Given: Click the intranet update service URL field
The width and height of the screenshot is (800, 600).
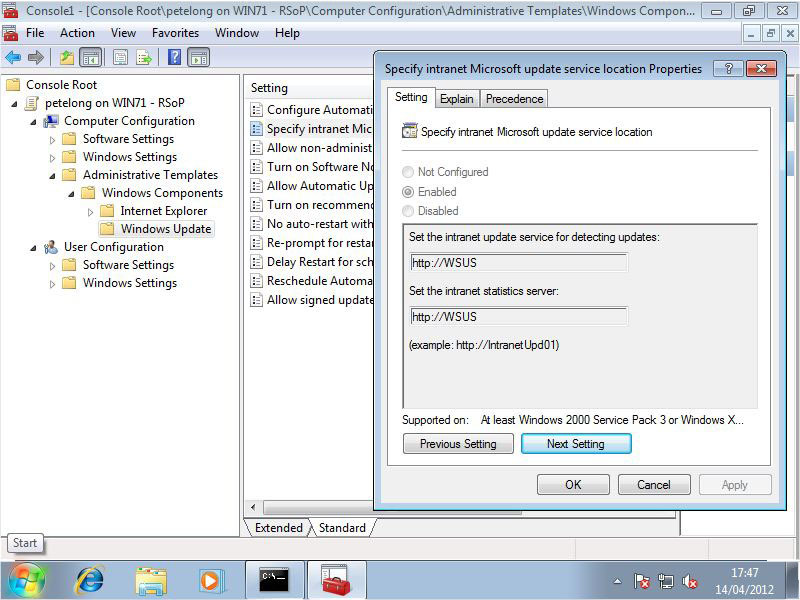Looking at the screenshot, I should coord(518,263).
